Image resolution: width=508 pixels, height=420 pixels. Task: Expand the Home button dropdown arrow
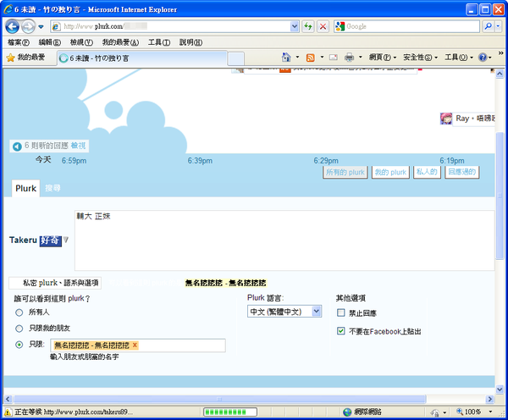(297, 58)
